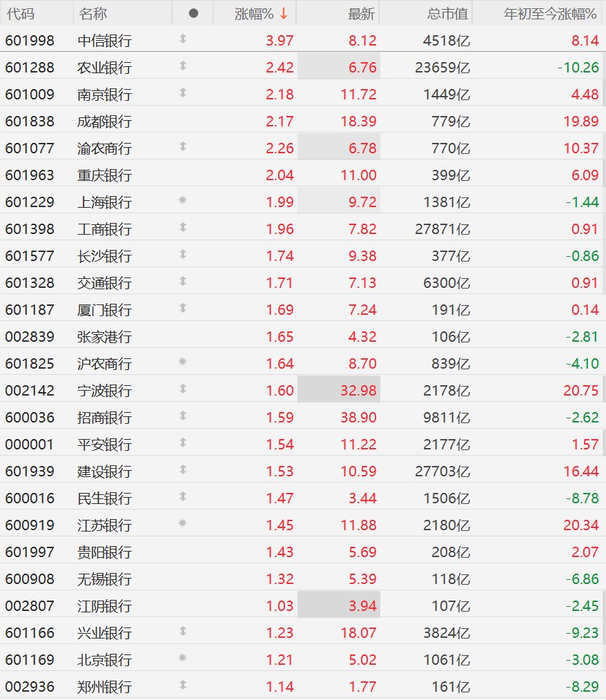Click stock code 002142
The image size is (606, 700).
[x=30, y=391]
